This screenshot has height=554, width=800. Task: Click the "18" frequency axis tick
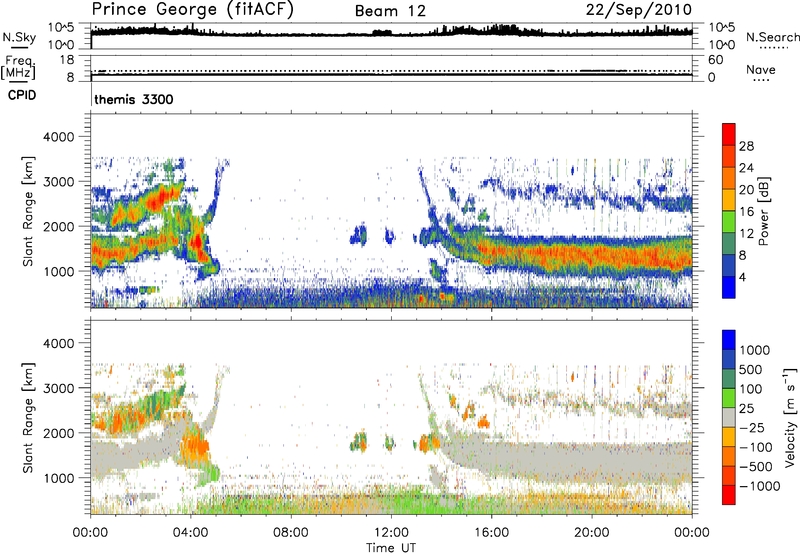pos(67,60)
